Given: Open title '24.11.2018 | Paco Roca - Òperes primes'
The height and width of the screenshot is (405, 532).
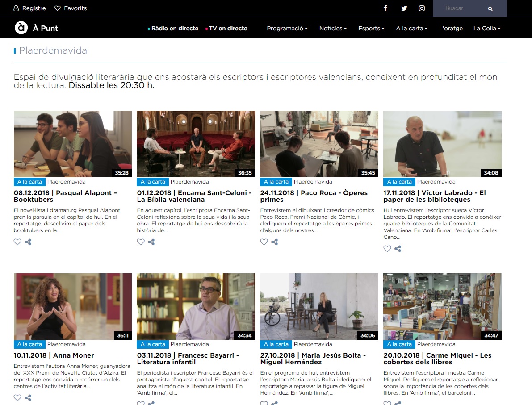Looking at the screenshot, I should tap(314, 196).
